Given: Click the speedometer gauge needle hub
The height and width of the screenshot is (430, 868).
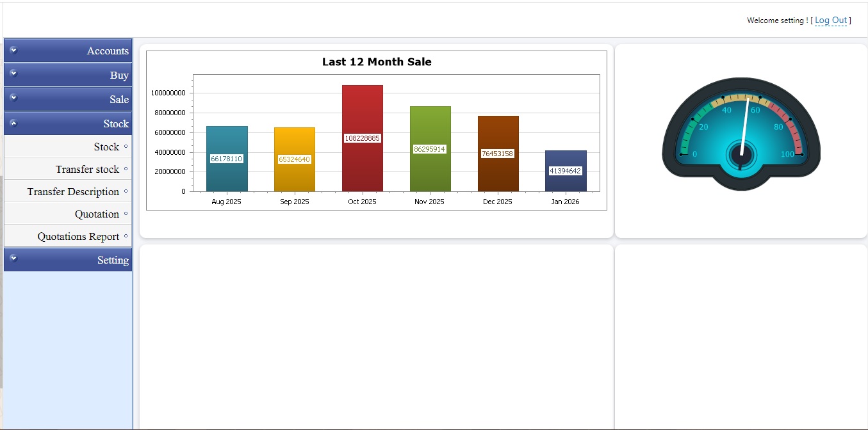Looking at the screenshot, I should point(741,155).
